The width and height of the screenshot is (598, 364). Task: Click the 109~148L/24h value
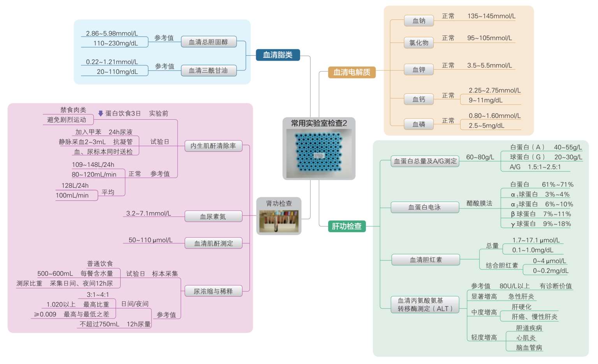pos(93,164)
